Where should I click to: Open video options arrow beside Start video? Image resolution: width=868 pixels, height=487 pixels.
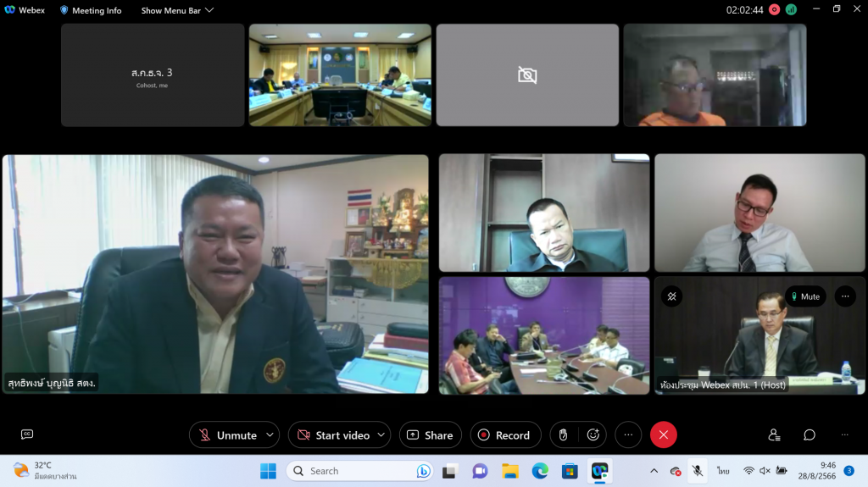[381, 434]
